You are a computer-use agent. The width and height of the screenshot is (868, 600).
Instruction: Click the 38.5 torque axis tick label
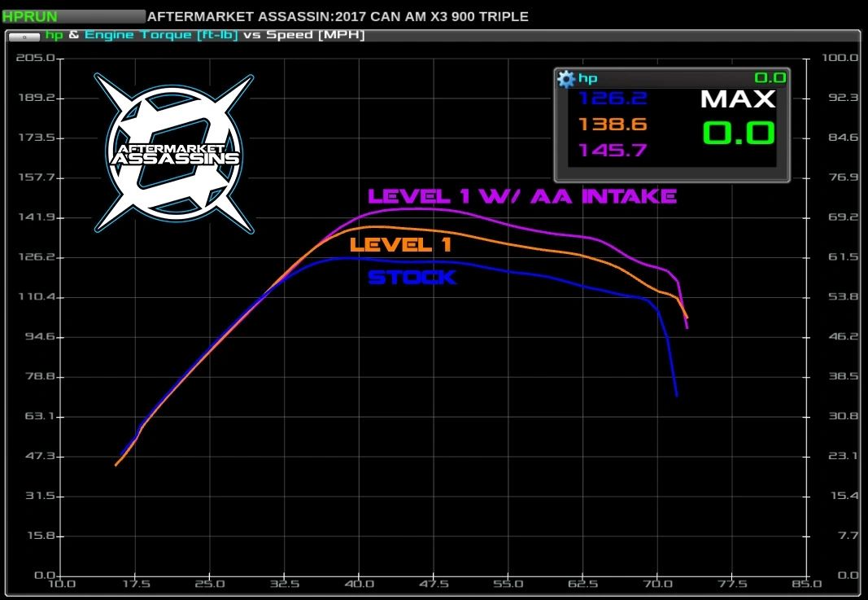point(843,375)
